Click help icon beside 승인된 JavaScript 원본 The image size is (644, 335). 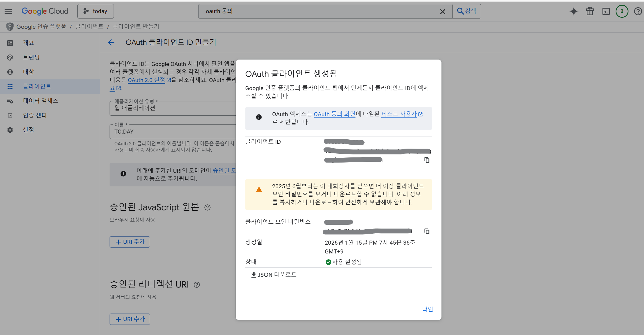(x=207, y=208)
